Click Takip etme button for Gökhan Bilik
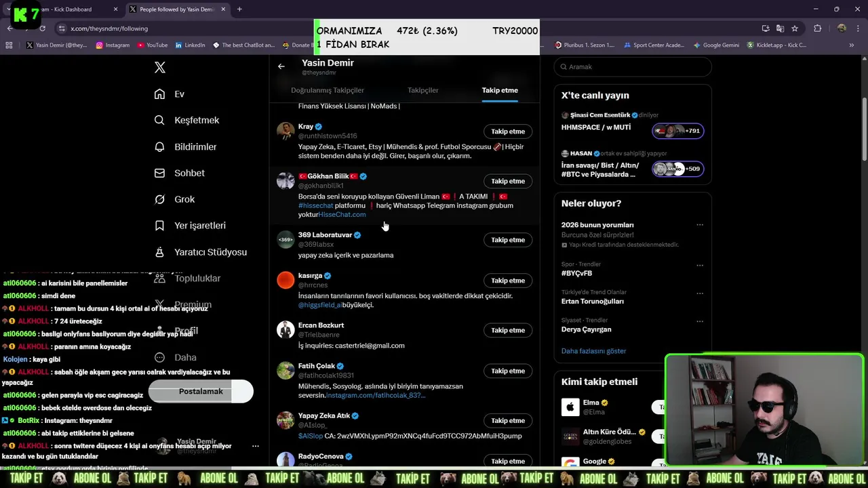This screenshot has width=868, height=488. [508, 181]
